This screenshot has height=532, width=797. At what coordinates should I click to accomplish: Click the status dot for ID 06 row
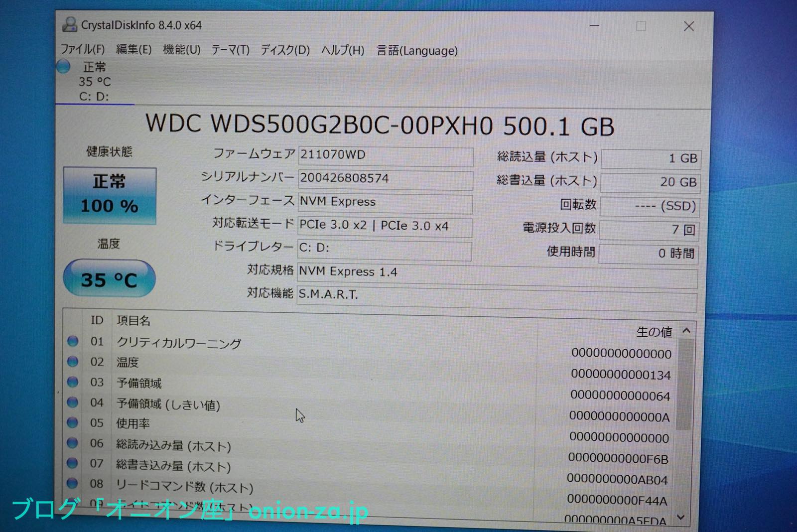[x=73, y=442]
